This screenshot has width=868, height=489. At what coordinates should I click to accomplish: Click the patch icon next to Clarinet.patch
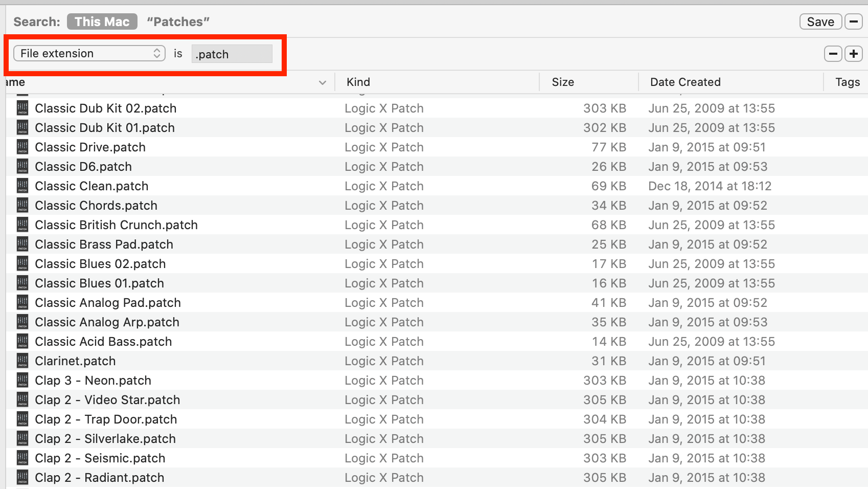[x=22, y=361]
